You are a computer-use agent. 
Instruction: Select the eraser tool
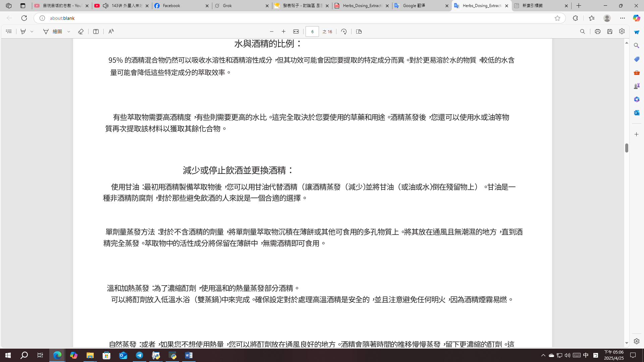coord(80,32)
